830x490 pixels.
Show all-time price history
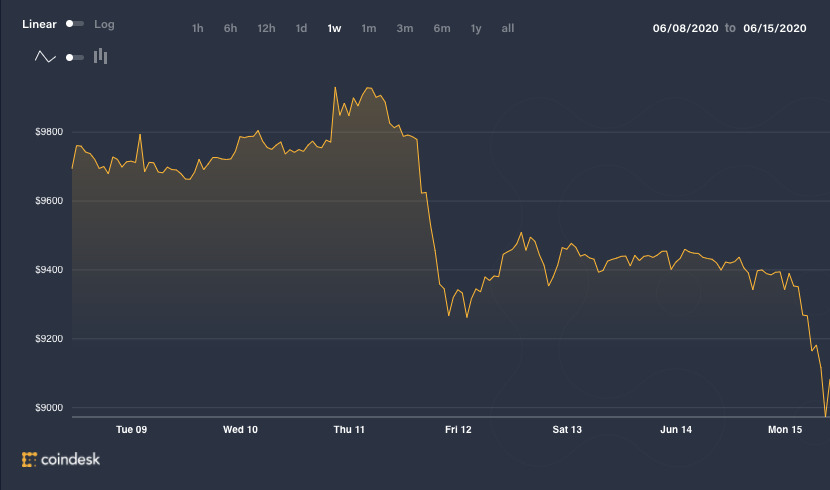click(508, 29)
